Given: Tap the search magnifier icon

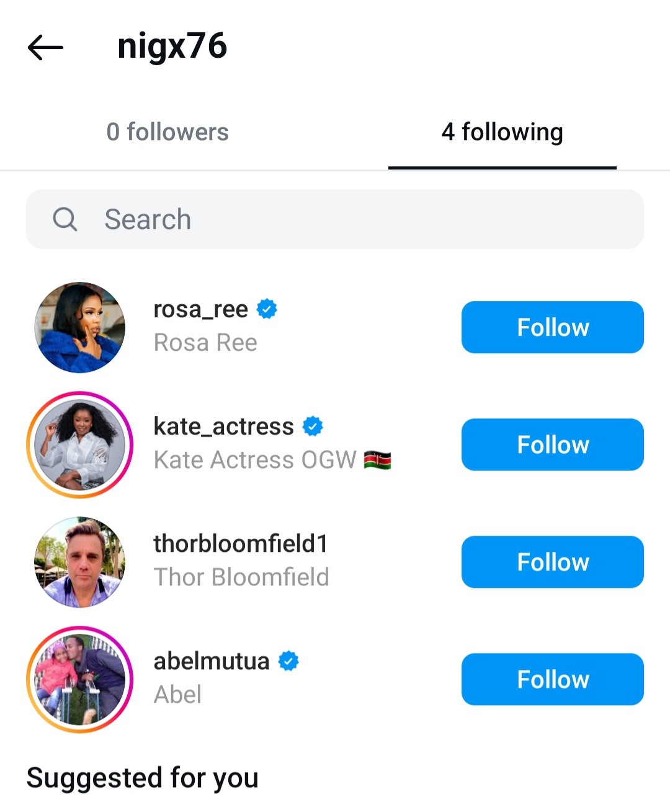Looking at the screenshot, I should click(65, 219).
